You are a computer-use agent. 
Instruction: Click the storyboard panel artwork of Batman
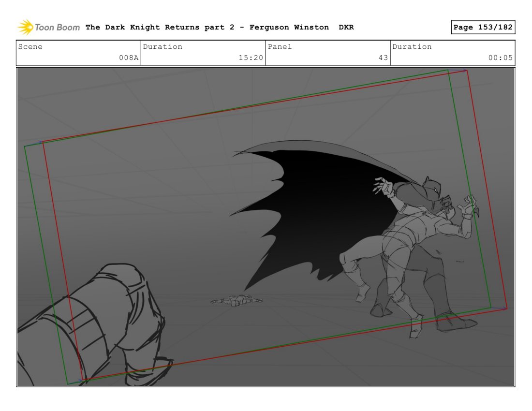266,227
